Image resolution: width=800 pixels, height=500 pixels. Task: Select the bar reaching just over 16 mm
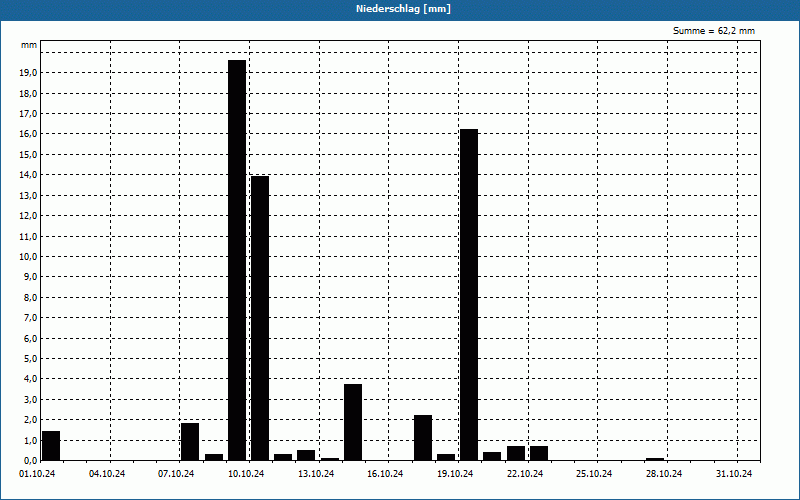469,295
